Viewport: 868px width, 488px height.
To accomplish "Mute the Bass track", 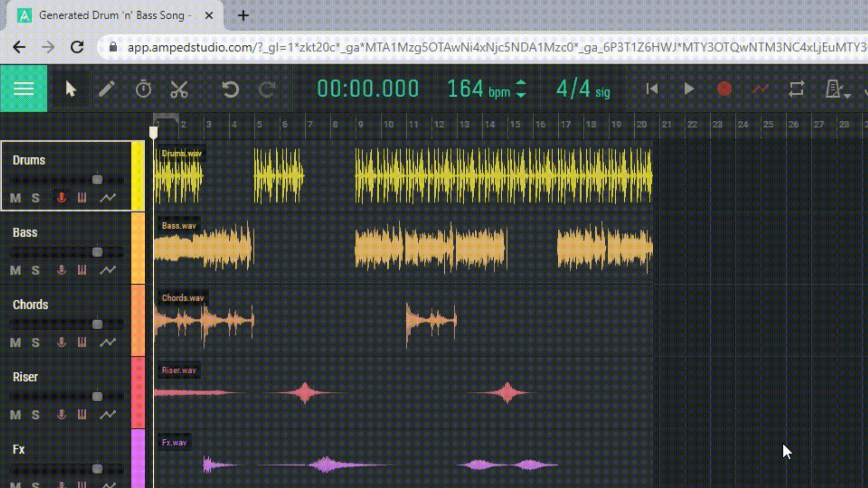I will tap(15, 270).
